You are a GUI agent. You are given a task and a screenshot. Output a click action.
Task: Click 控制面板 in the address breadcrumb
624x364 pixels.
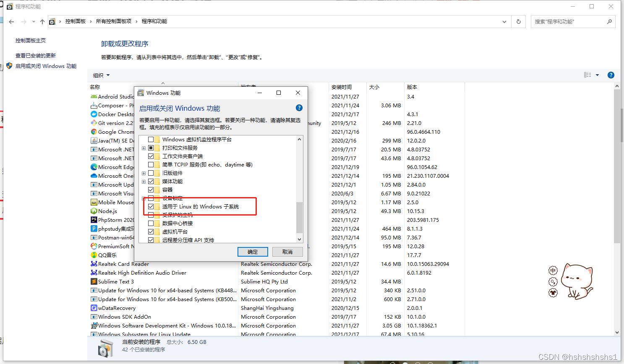click(76, 21)
